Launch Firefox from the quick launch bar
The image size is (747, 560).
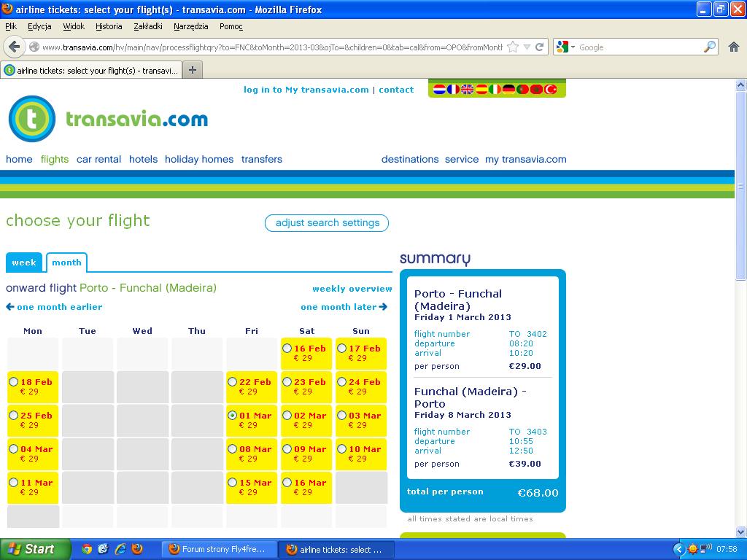[x=137, y=549]
